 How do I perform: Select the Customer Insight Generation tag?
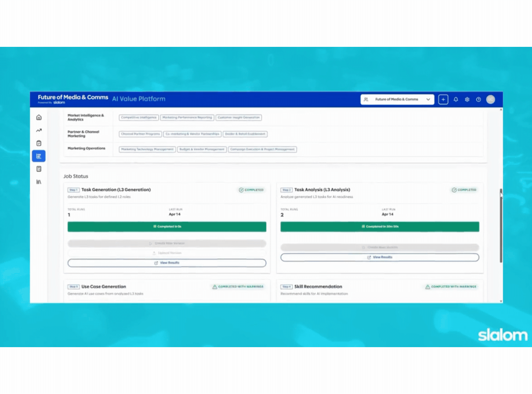[x=239, y=117]
